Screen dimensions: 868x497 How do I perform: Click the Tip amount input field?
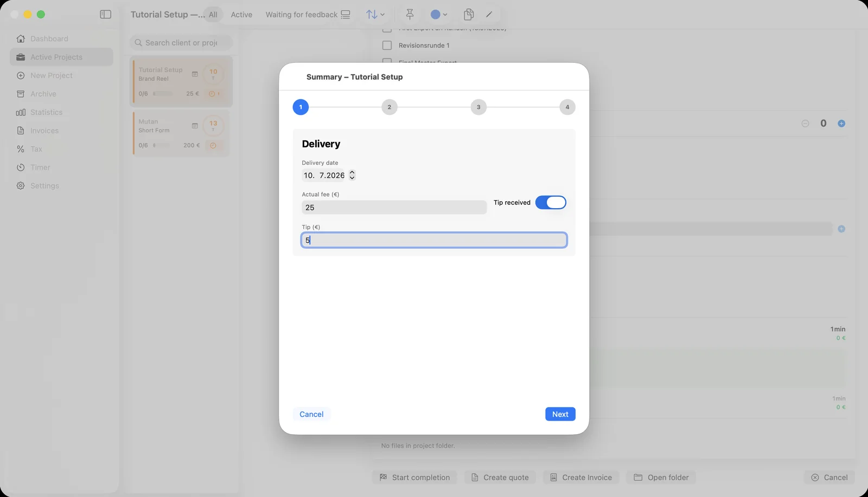[434, 240]
